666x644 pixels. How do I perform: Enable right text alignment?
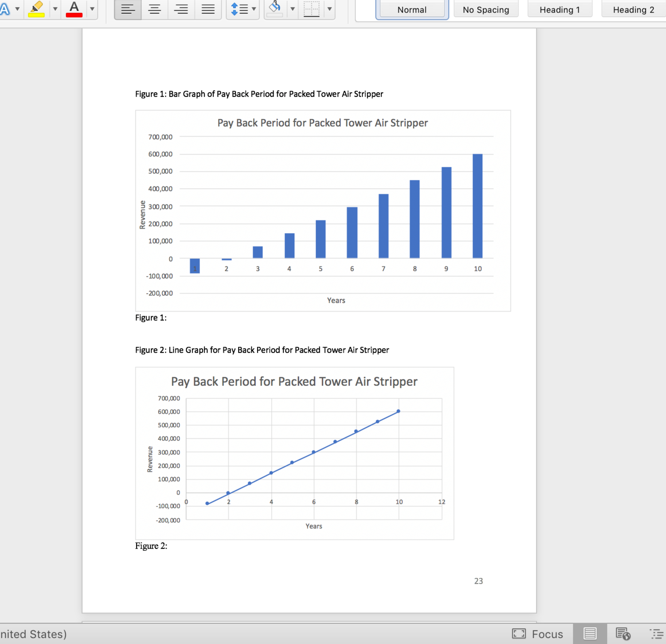pos(182,9)
